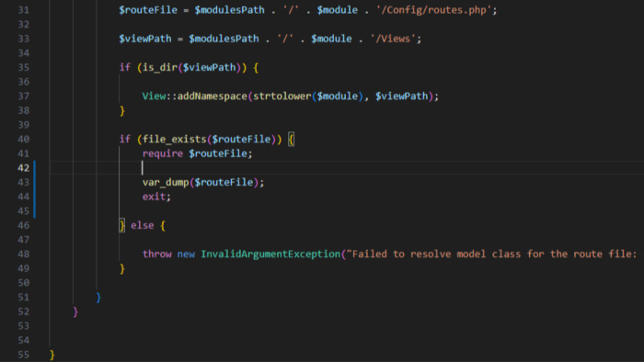Click the blue modified-lines gutter indicator

[x=35, y=189]
